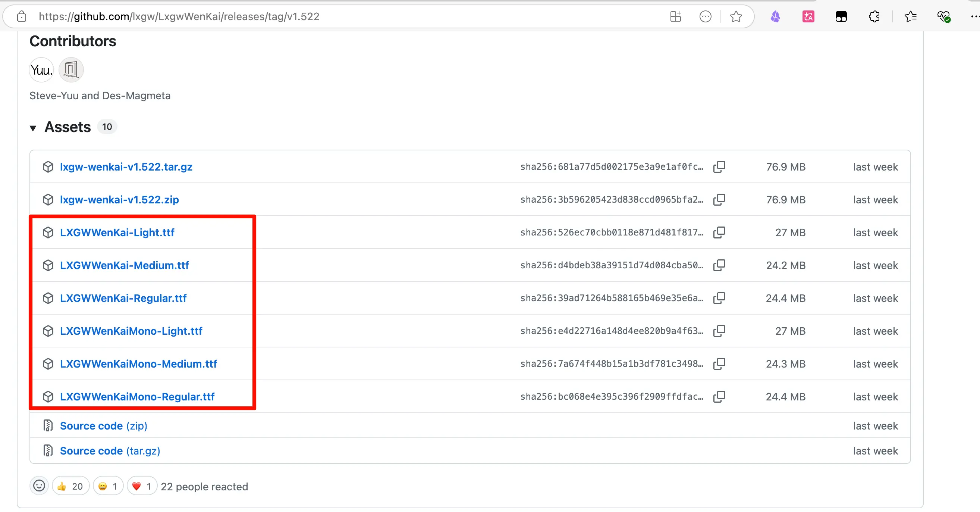Download Source code (tar.gz)
This screenshot has width=980, height=512.
(x=110, y=451)
